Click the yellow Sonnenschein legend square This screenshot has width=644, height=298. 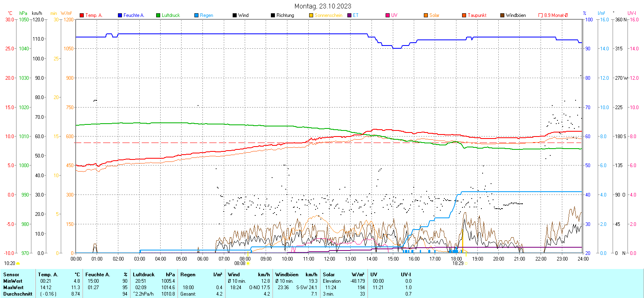(x=311, y=15)
